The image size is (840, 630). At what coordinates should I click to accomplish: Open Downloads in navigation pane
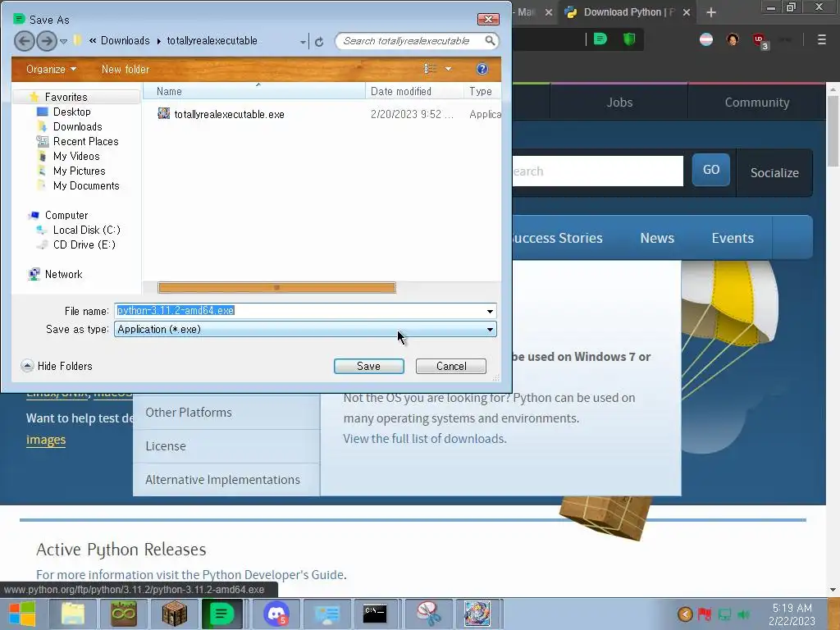77,127
